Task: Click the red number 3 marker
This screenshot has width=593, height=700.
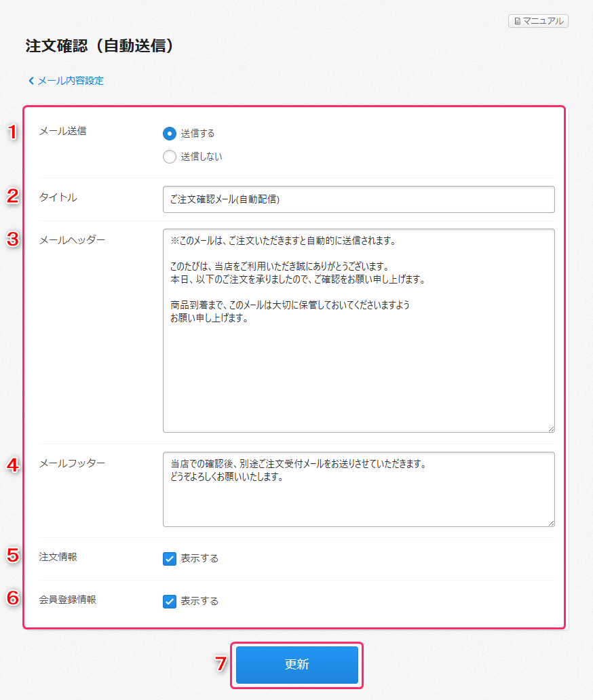Action: pyautogui.click(x=12, y=239)
